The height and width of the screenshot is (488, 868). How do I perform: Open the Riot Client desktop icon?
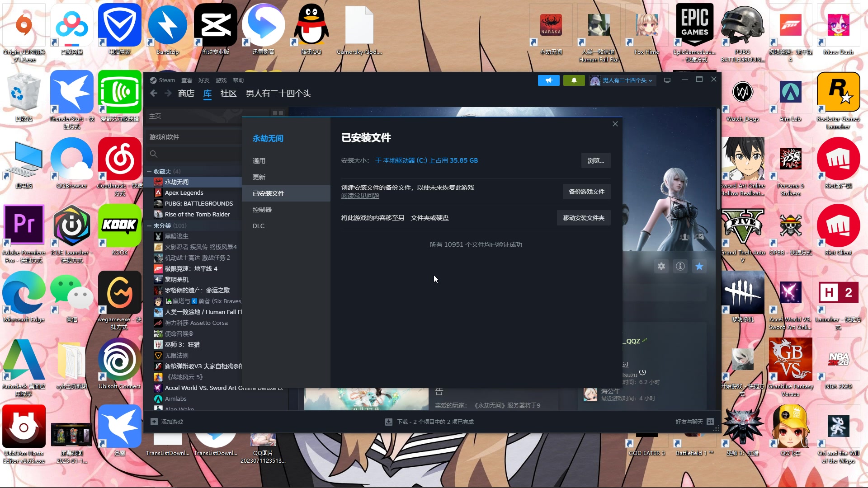coord(838,230)
